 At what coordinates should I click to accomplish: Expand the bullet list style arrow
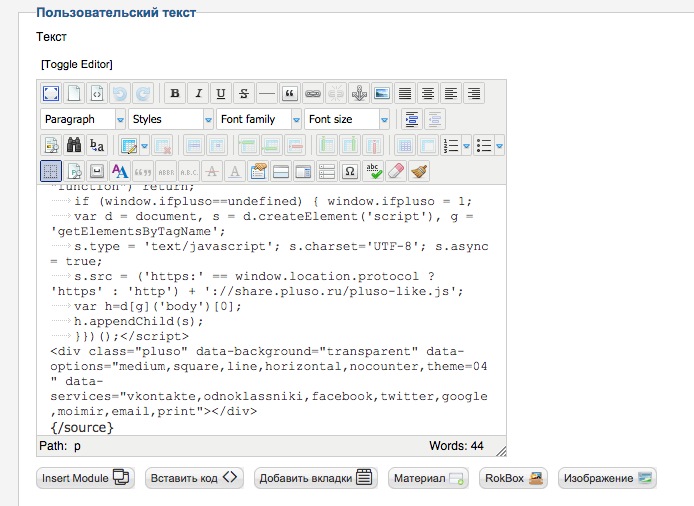click(x=499, y=145)
